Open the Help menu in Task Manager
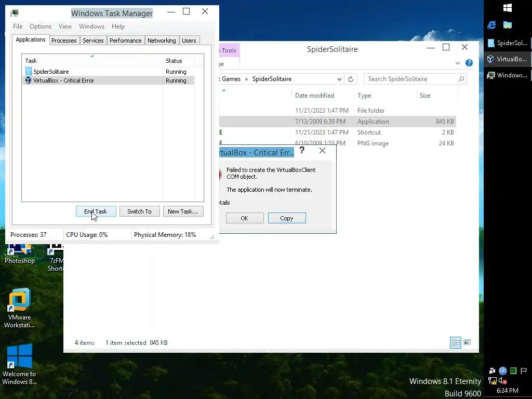This screenshot has width=532, height=399. [x=118, y=26]
